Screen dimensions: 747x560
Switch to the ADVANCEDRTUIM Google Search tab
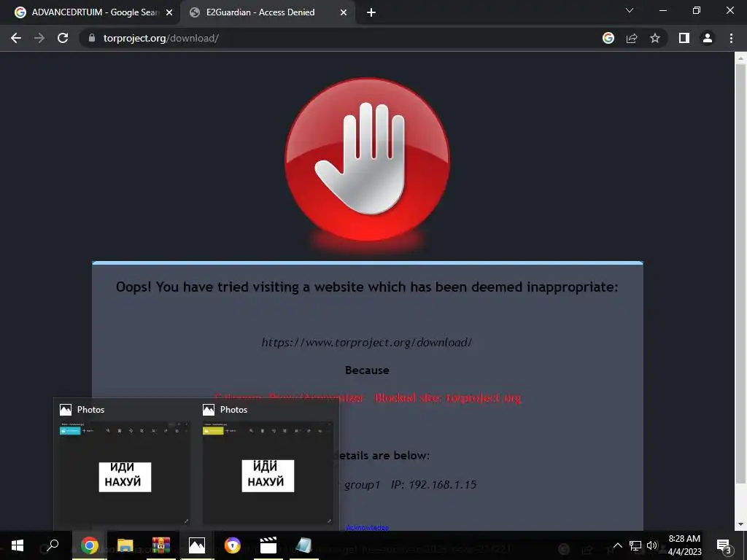(x=94, y=12)
